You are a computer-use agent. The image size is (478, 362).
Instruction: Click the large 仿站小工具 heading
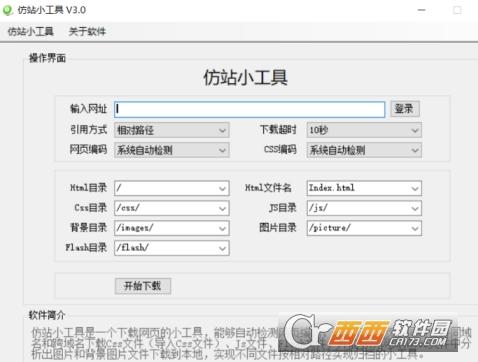coord(245,77)
